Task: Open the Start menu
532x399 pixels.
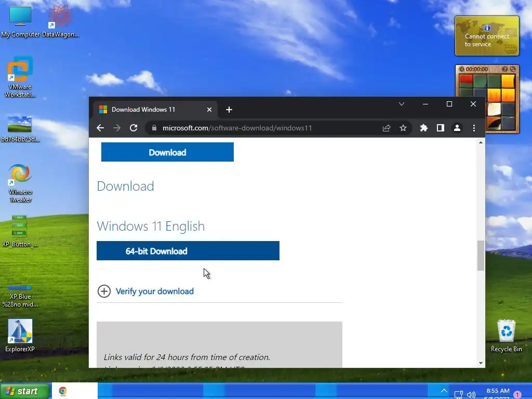Action: tap(24, 391)
